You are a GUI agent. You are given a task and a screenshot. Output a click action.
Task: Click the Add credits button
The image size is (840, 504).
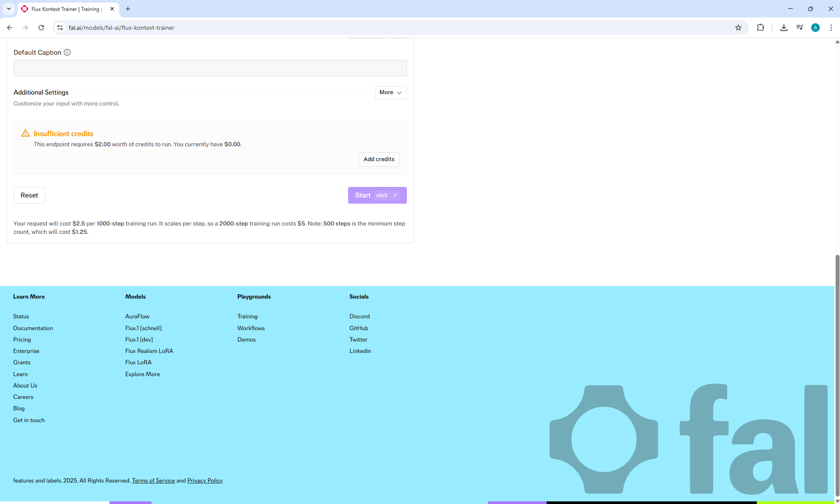click(x=379, y=159)
